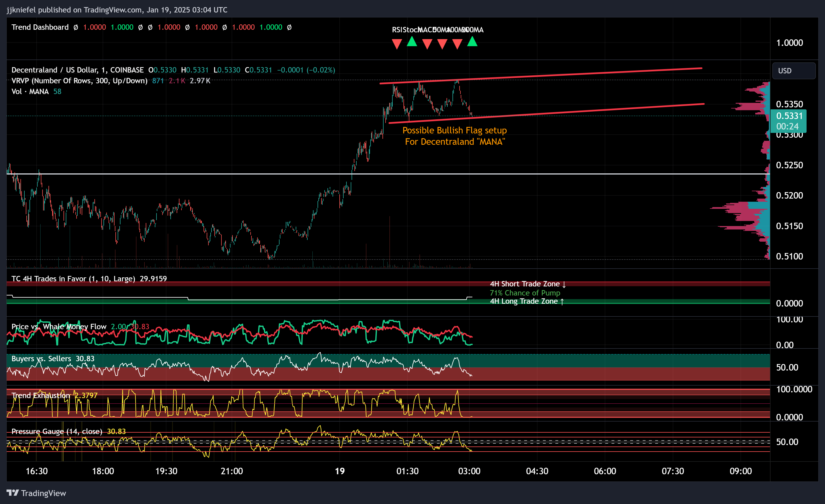Select the Trend Dashboard indicator title
The width and height of the screenshot is (825, 504).
40,27
